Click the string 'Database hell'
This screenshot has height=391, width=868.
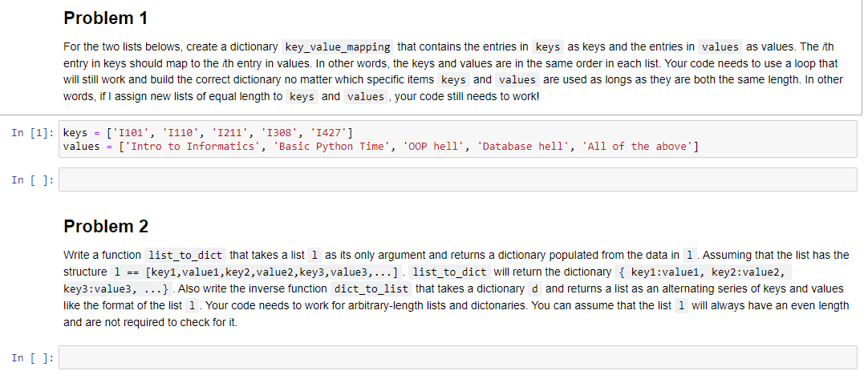tap(523, 147)
